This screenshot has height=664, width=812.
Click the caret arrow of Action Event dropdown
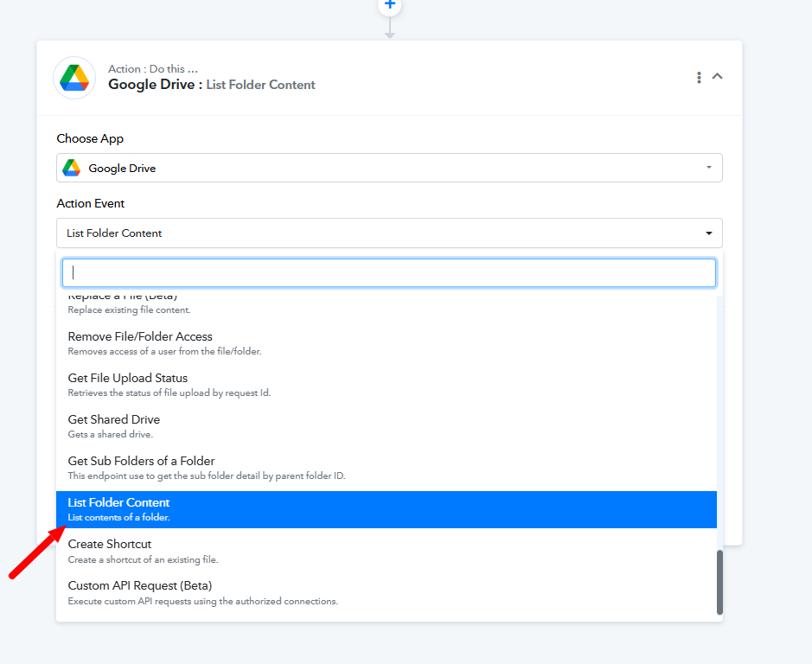click(x=709, y=233)
